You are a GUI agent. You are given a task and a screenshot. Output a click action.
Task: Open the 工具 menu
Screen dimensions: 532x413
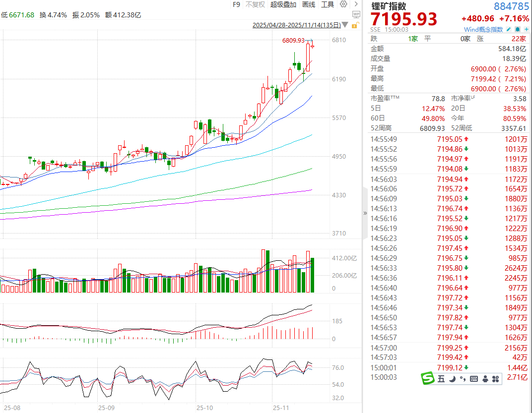pyautogui.click(x=328, y=4)
